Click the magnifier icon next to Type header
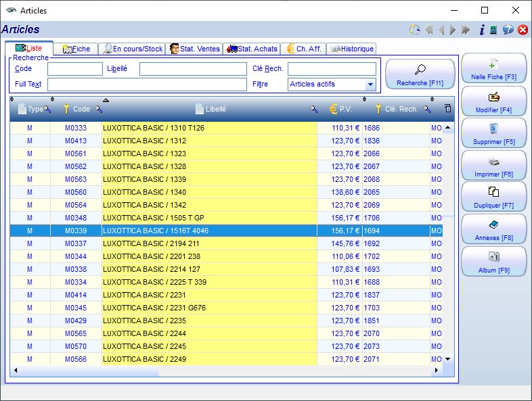 47,109
